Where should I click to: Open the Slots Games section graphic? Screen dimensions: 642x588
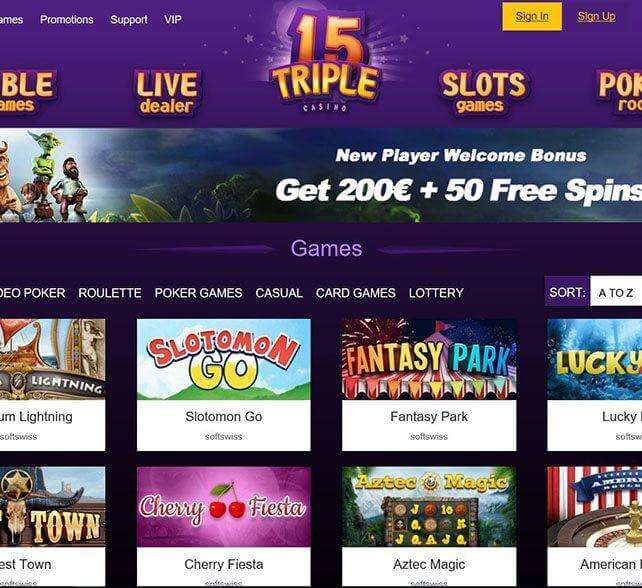(484, 92)
